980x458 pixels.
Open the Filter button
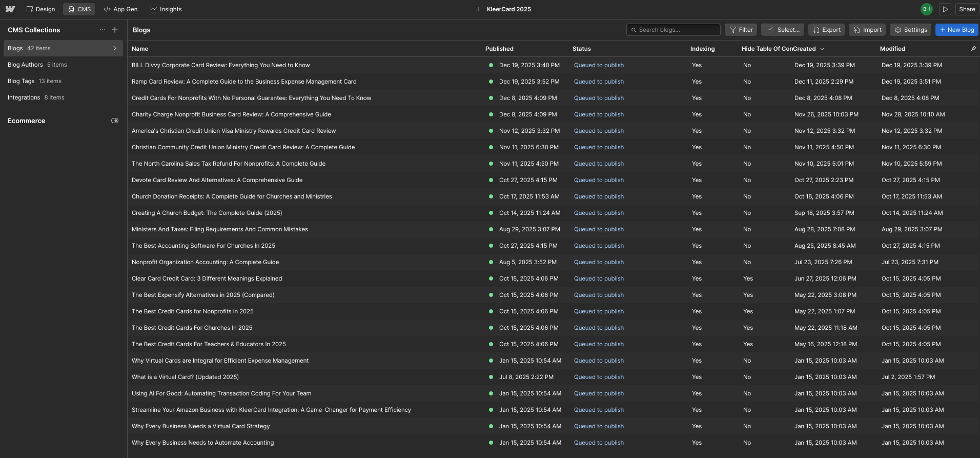tap(741, 30)
